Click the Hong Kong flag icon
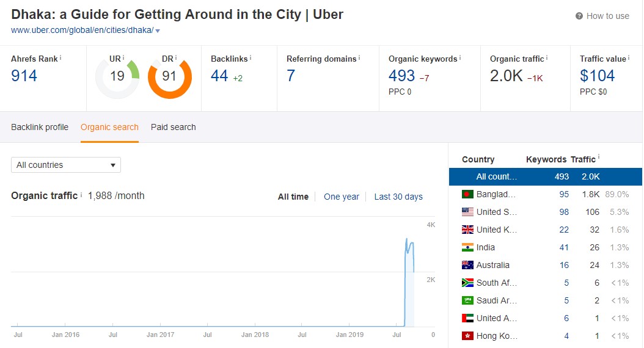The width and height of the screenshot is (644, 348). point(467,336)
